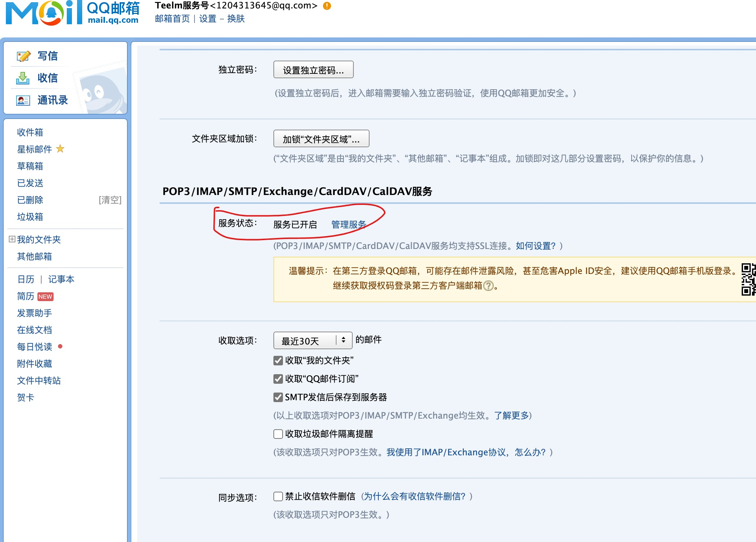
Task: Open the 管理服务 link
Action: 349,224
